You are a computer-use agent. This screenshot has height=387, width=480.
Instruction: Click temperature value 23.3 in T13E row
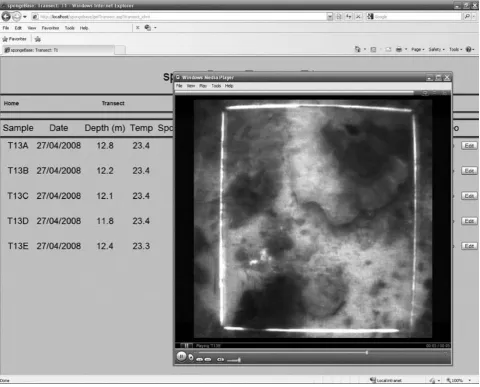(x=141, y=246)
